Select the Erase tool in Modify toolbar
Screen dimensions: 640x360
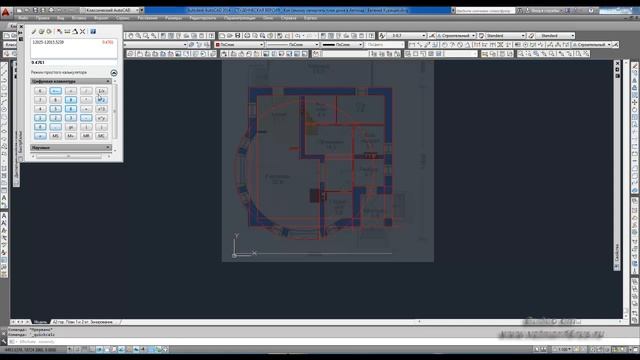coord(635,65)
